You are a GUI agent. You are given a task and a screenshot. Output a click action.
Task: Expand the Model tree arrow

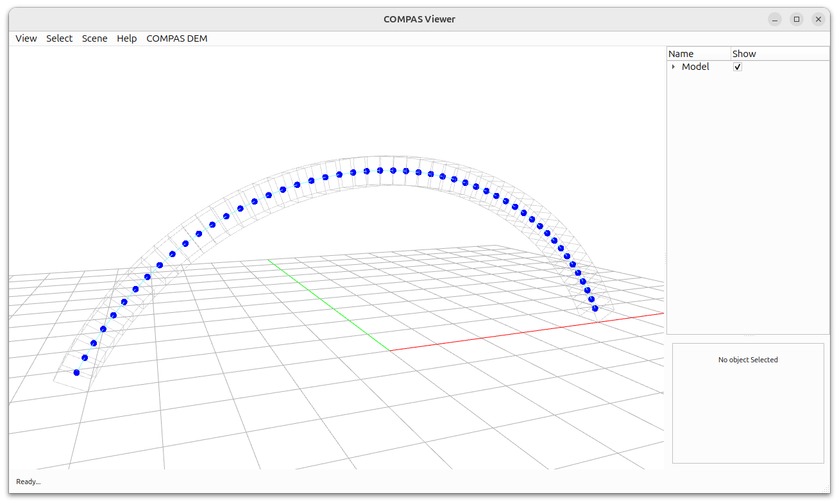click(673, 67)
